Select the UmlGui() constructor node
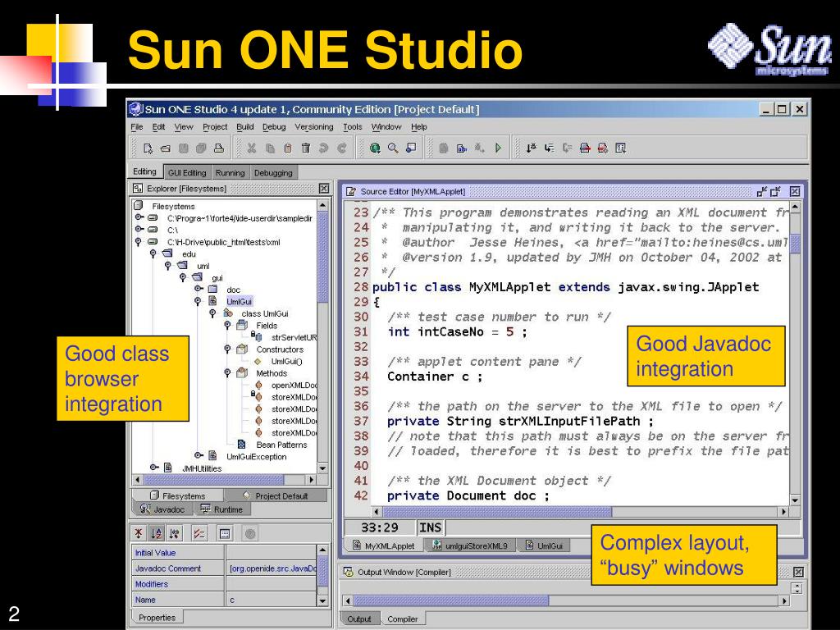840x630 pixels. pos(286,361)
